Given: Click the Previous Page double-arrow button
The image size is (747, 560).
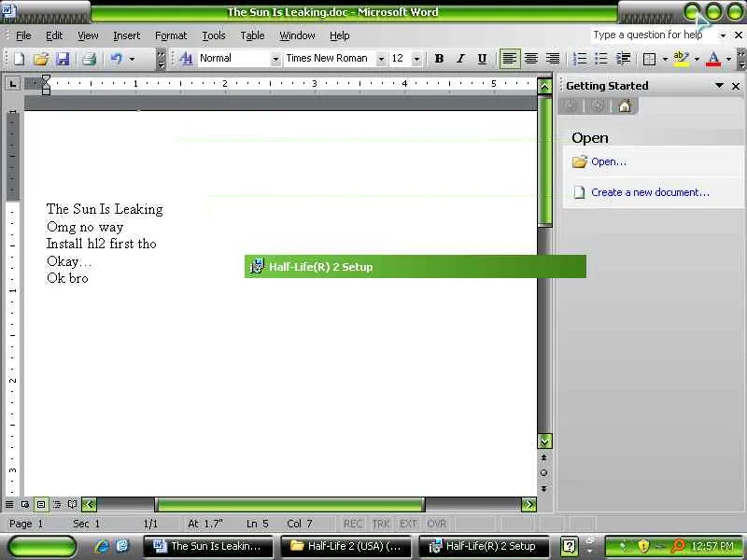Looking at the screenshot, I should pos(544,457).
